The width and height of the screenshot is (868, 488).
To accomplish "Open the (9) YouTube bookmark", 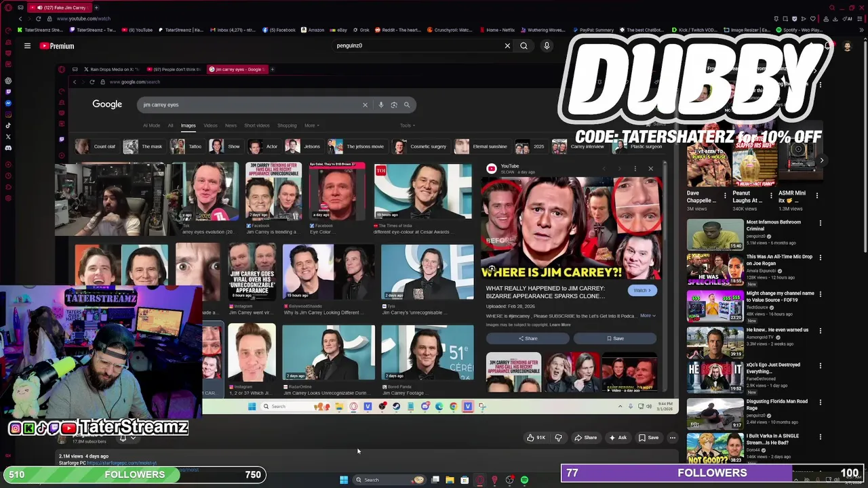I will 137,30.
